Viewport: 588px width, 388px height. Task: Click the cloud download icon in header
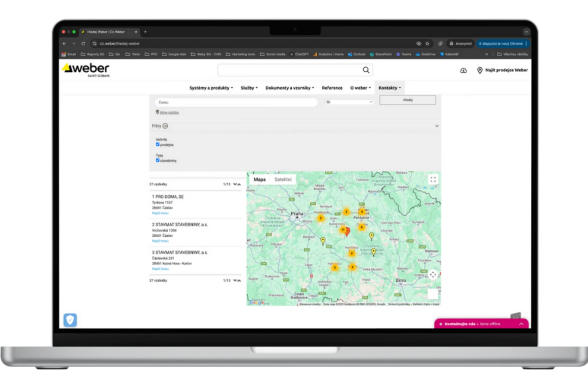(x=464, y=70)
